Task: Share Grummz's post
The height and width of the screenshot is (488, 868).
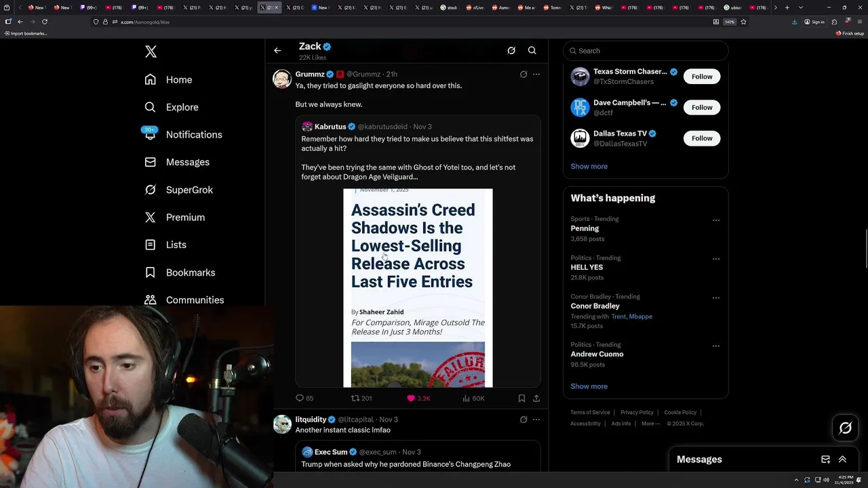Action: click(536, 399)
